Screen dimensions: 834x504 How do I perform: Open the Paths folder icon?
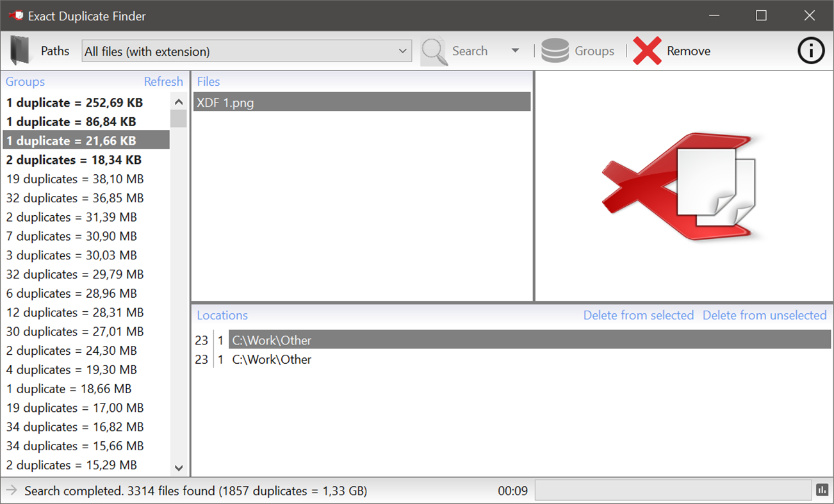(20, 51)
